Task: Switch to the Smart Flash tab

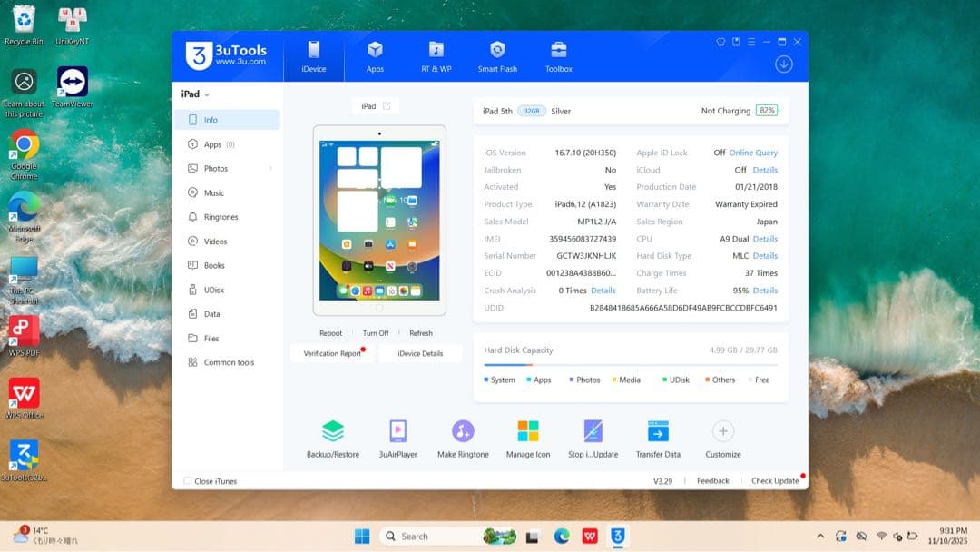Action: click(x=497, y=56)
